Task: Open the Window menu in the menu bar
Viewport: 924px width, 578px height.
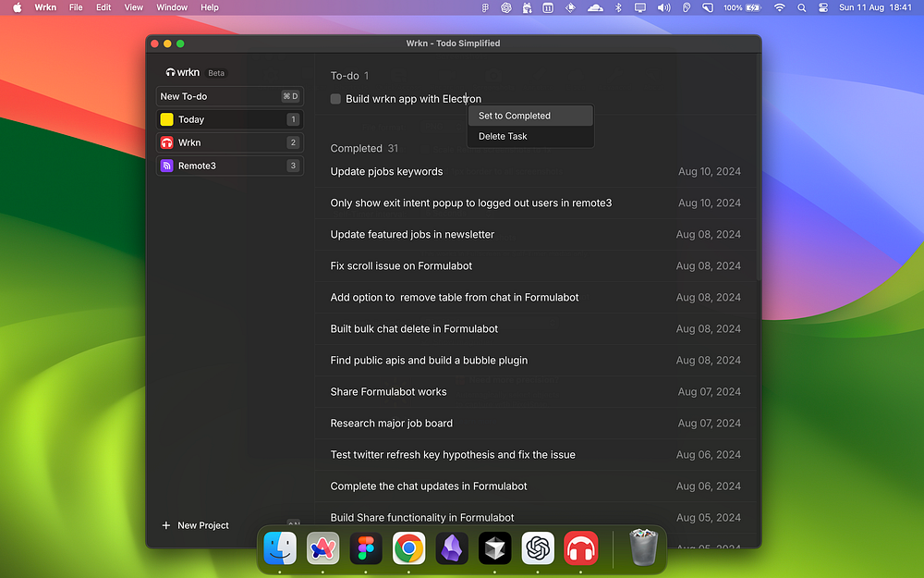Action: (x=172, y=7)
